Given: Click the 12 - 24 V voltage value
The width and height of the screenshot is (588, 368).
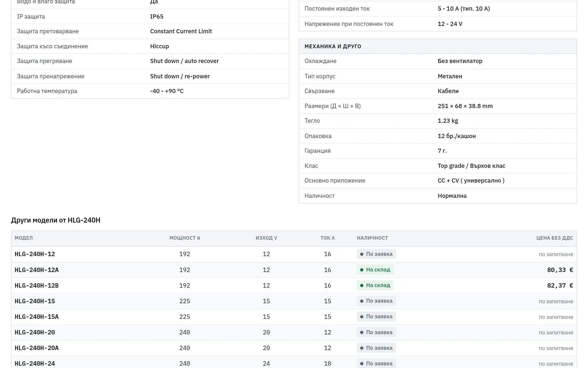Looking at the screenshot, I should (x=450, y=24).
